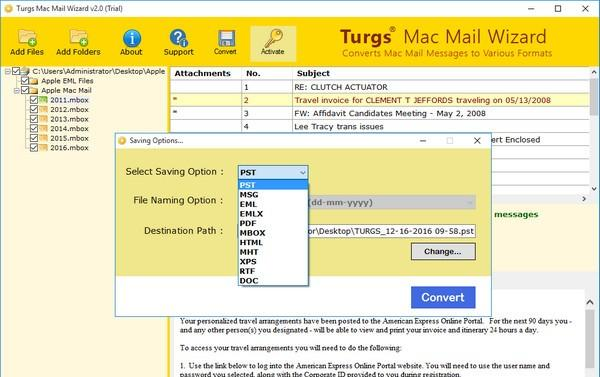Select the RE: CLUTCH ACTUATOR message

pos(380,87)
